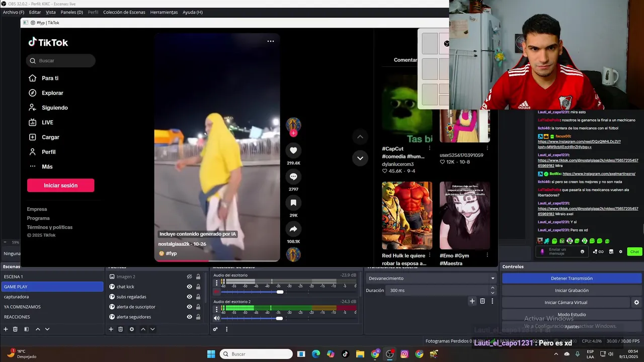Screen dimensions: 644x362
Task: Open advanced audio properties gears icon
Action: pyautogui.click(x=215, y=329)
